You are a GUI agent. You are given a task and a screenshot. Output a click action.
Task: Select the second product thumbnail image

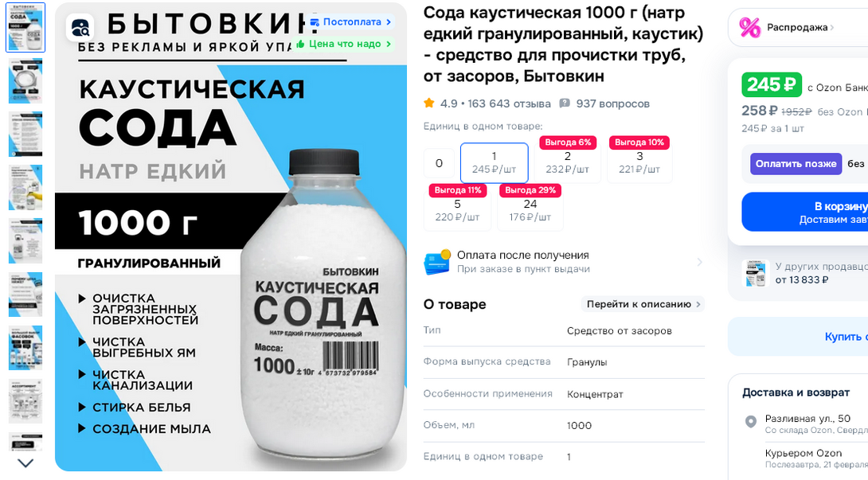(x=25, y=81)
